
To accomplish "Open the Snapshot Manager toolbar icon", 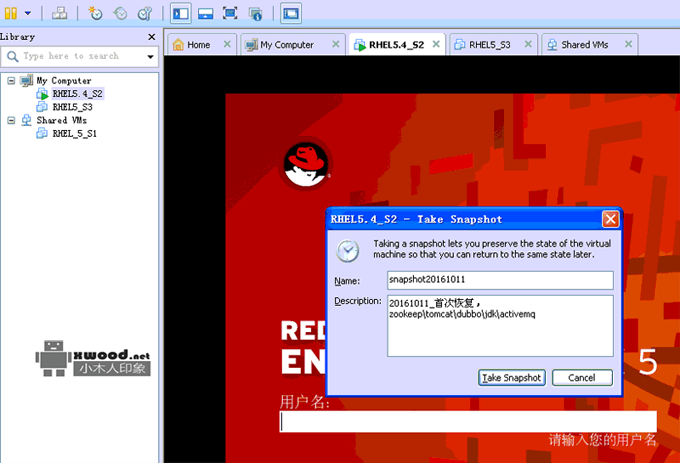I will point(145,13).
